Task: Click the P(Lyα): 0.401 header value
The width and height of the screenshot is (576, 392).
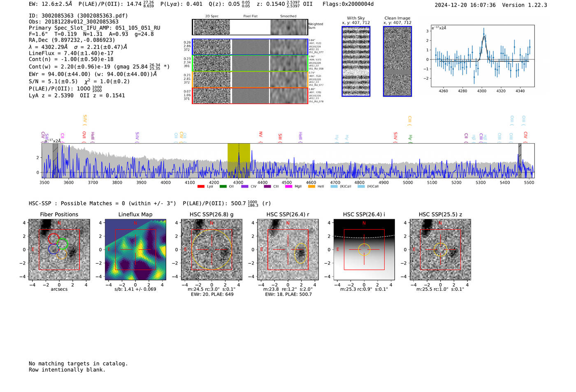Action: coord(181,4)
